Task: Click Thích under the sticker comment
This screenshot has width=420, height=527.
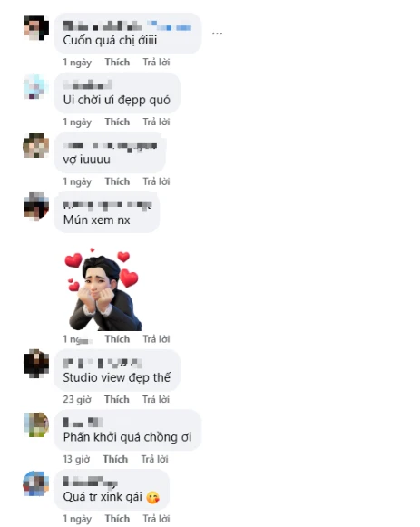Action: [x=117, y=339]
